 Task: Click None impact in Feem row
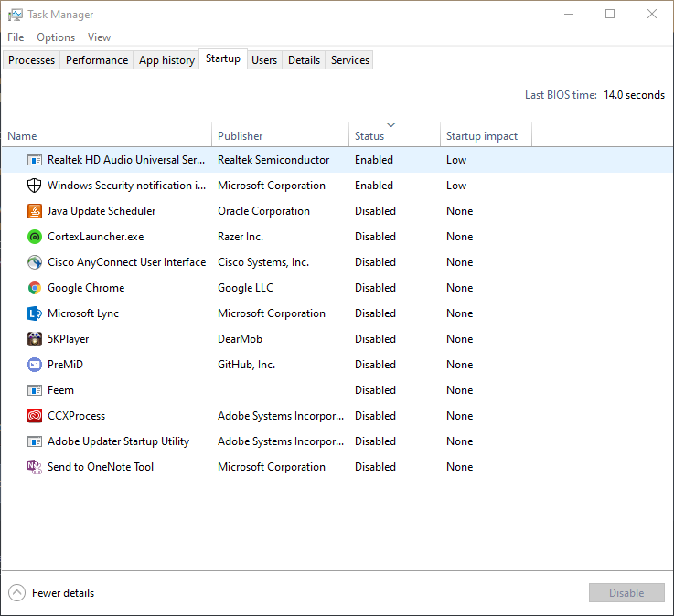click(x=459, y=390)
